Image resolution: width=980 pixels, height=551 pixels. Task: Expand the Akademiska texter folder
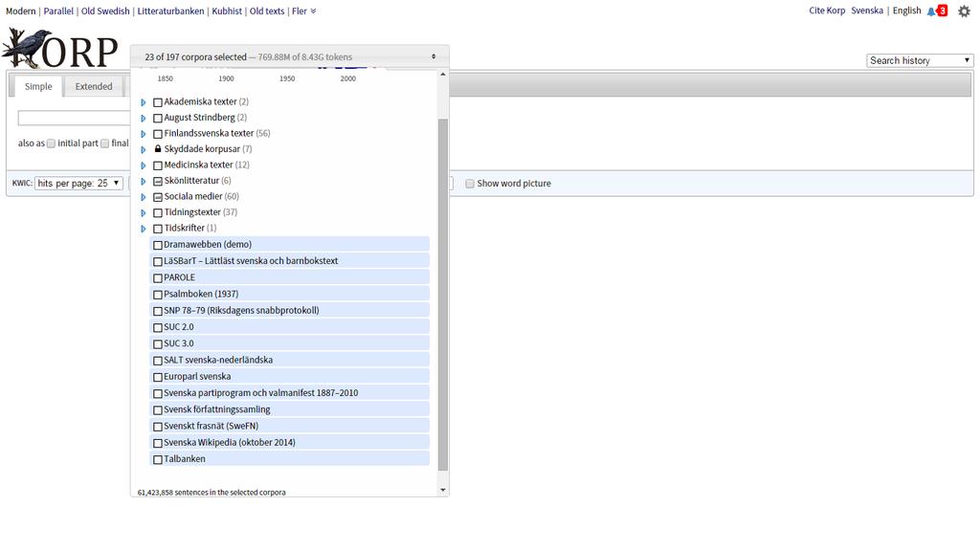tap(144, 102)
